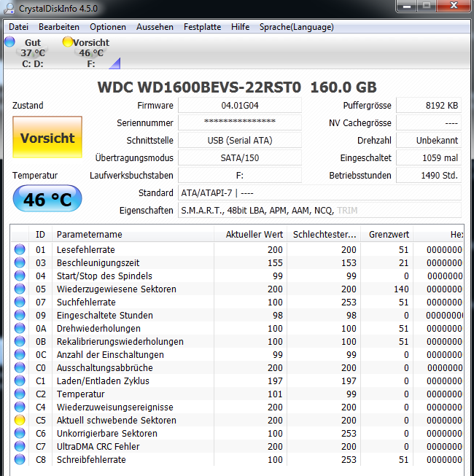This screenshot has height=476, width=474.
Task: Click the Aktueller Wert column header
Action: pos(251,235)
